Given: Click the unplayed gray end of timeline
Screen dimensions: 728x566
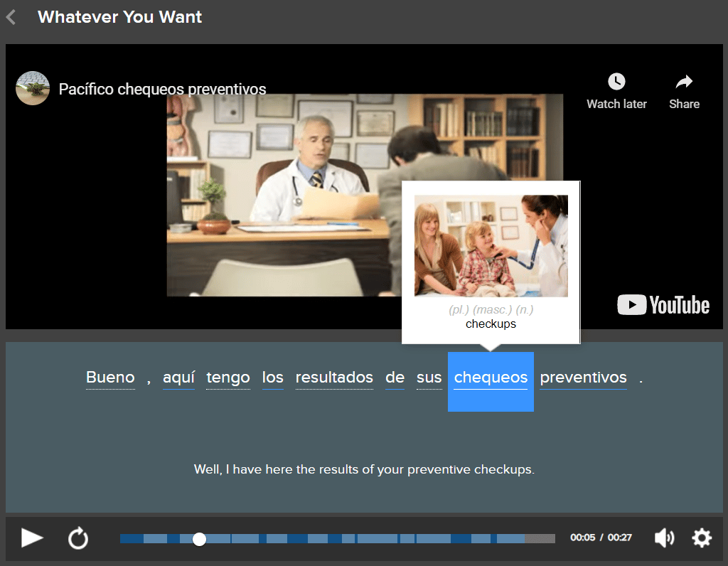Looking at the screenshot, I should click(540, 539).
